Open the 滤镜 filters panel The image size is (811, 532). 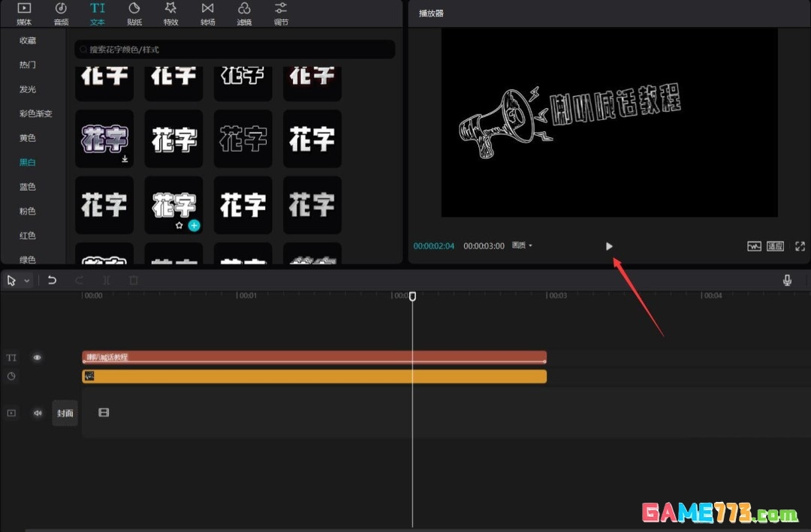click(243, 14)
